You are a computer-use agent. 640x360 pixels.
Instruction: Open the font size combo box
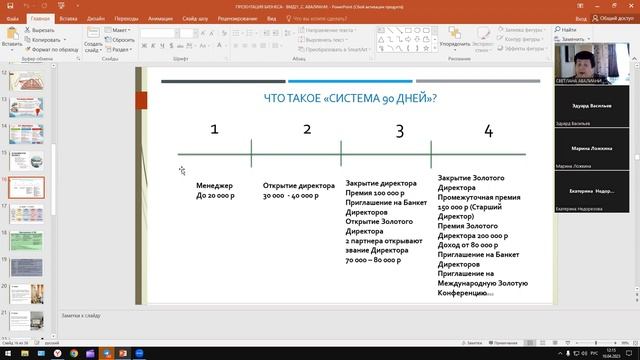(x=188, y=33)
